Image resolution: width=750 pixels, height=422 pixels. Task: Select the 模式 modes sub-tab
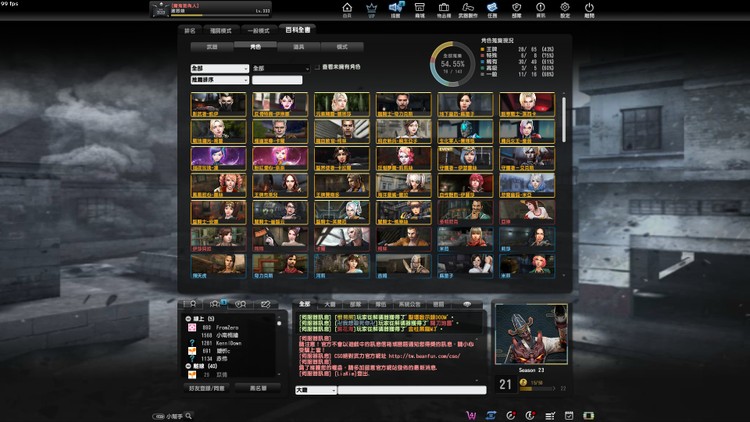(x=342, y=47)
